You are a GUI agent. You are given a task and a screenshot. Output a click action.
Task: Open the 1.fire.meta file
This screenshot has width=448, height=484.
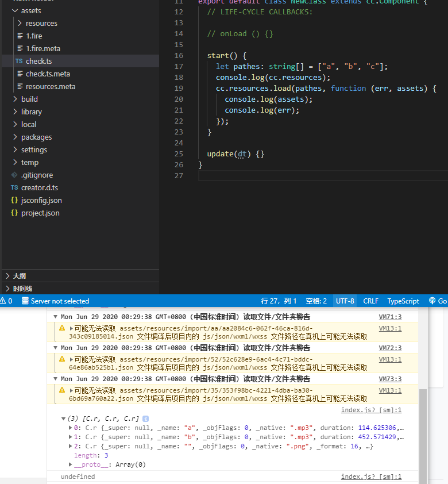[x=43, y=48]
